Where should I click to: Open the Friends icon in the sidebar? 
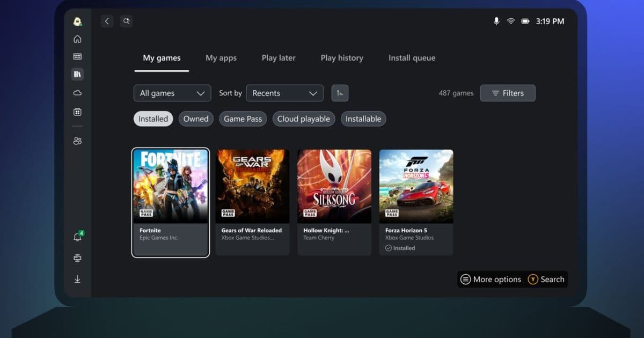pyautogui.click(x=77, y=141)
